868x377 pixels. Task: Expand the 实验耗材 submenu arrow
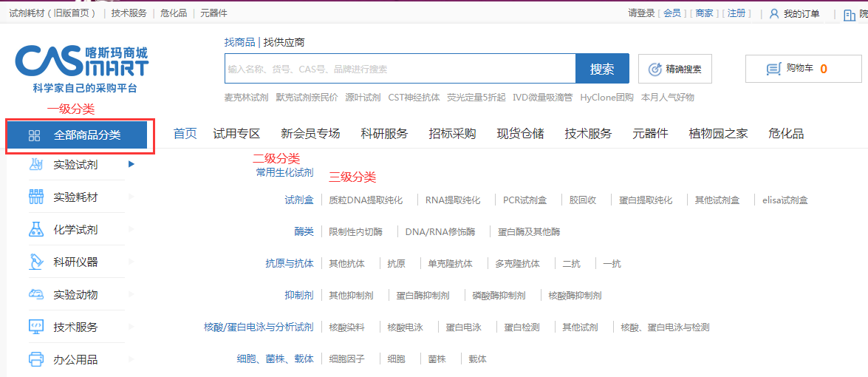(x=131, y=197)
